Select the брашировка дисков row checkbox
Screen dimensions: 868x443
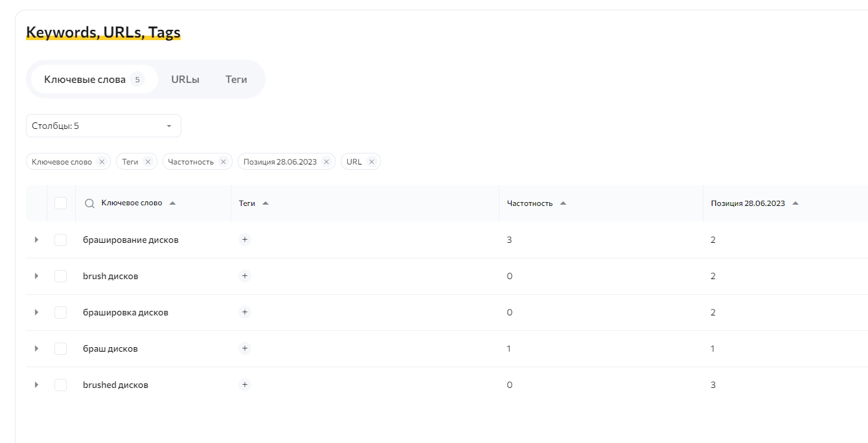[x=60, y=312]
